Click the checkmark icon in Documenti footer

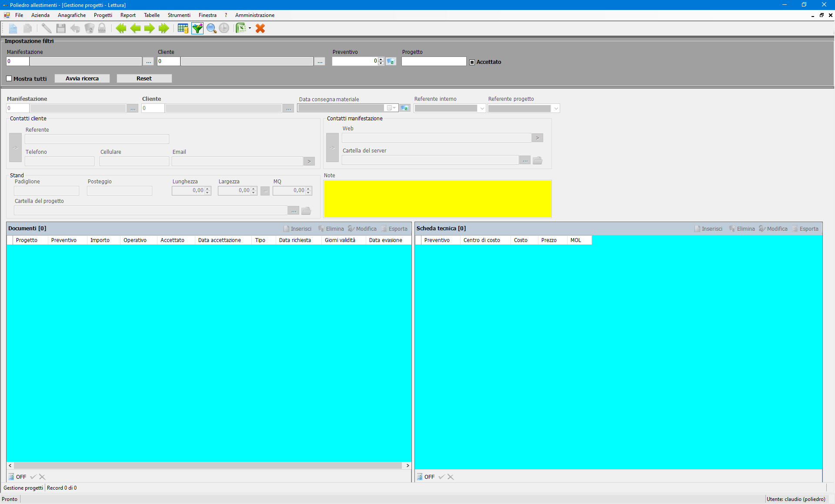click(33, 477)
